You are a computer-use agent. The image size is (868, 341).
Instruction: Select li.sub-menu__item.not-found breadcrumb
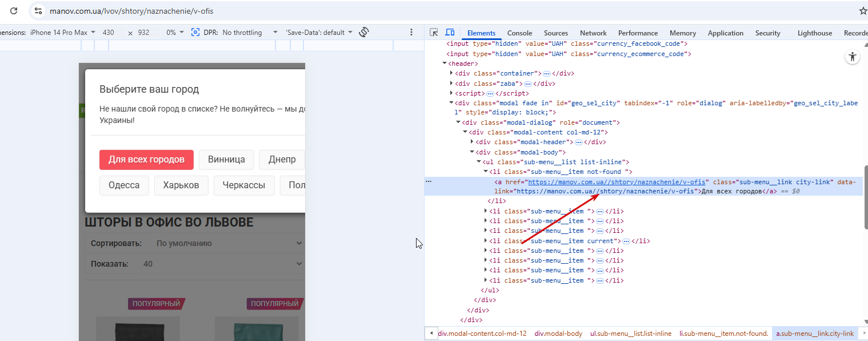(x=723, y=334)
